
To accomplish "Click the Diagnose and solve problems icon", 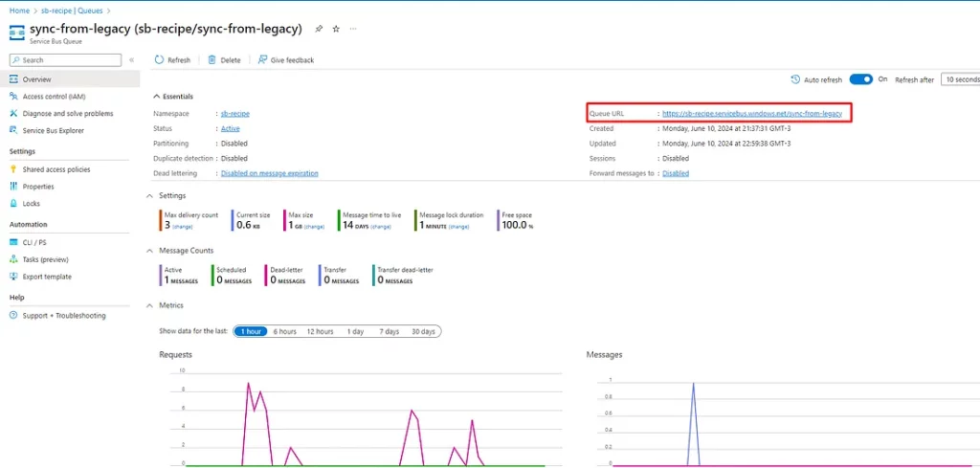I will pyautogui.click(x=14, y=113).
